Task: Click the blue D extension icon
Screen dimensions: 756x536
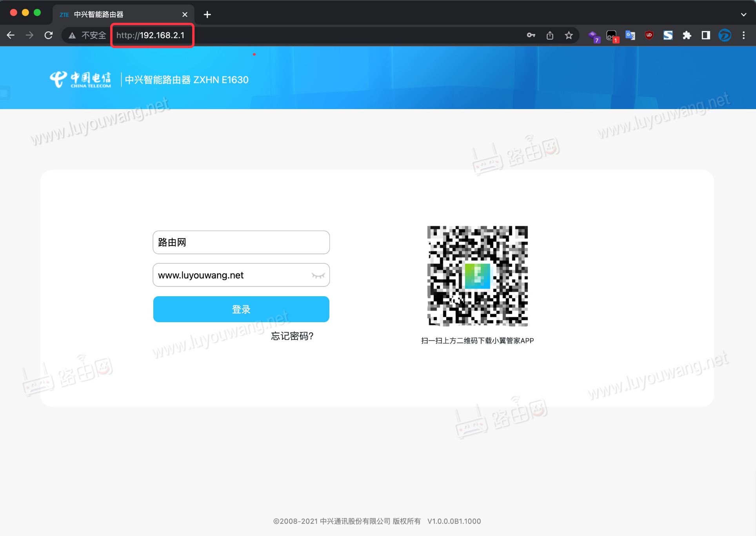Action: pos(725,35)
